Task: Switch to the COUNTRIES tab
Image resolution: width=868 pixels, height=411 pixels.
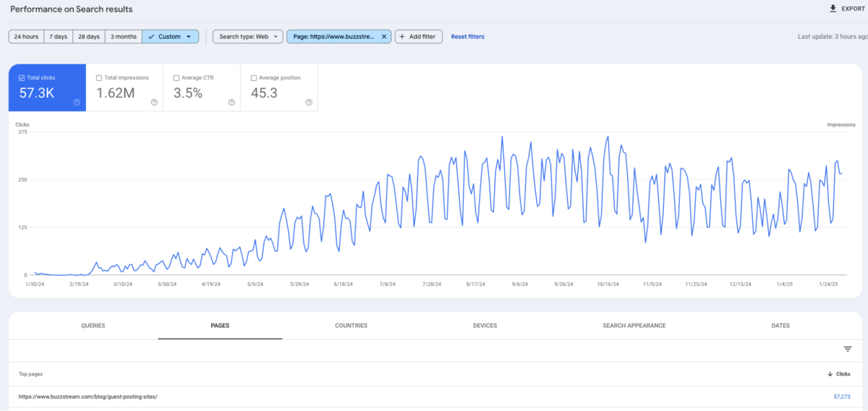Action: [351, 326]
